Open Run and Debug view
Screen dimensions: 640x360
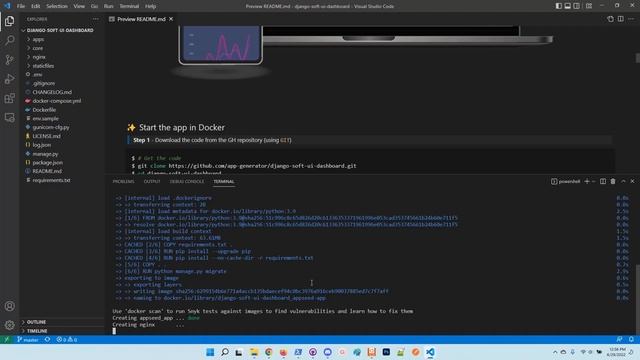coord(9,79)
